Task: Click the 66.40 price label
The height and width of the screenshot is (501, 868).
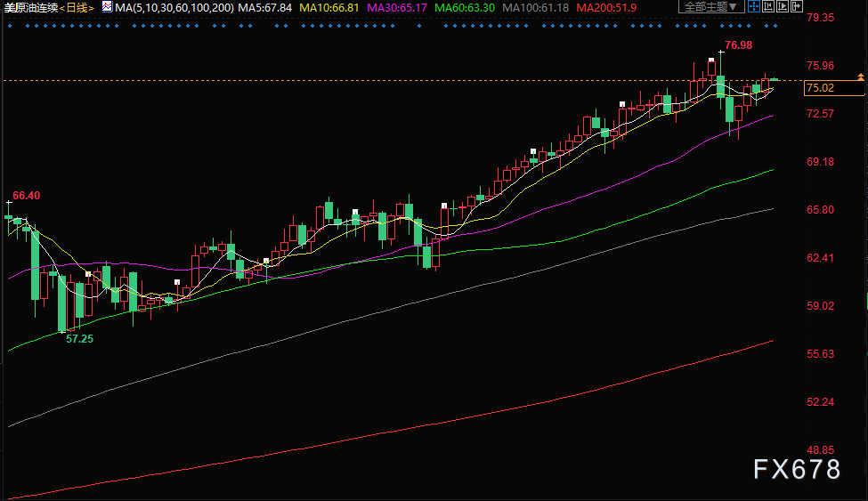Action: [x=26, y=196]
